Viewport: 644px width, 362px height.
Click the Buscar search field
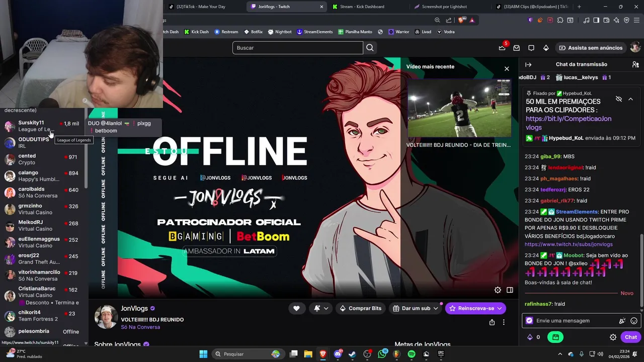pyautogui.click(x=298, y=48)
